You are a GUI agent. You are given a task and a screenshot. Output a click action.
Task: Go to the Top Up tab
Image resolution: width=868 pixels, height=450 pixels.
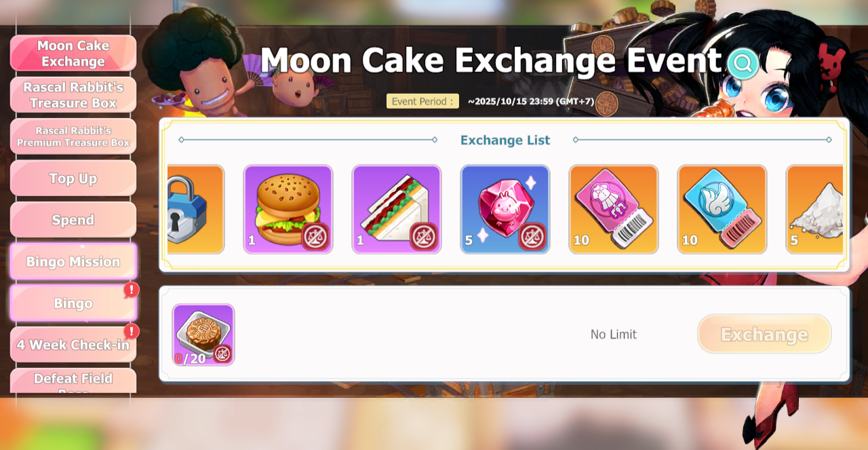(x=73, y=179)
